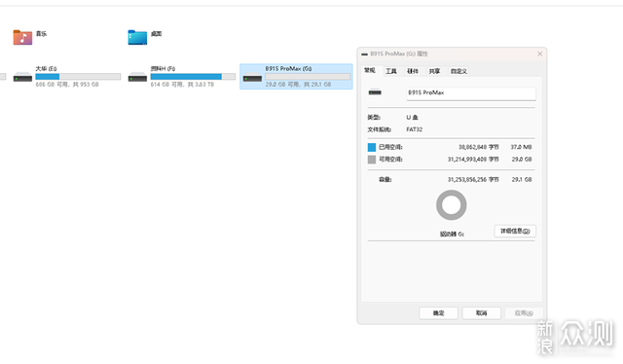Select the B91S ProMax (G:) drive icon
Screen dimensions: 623x364
252,77
